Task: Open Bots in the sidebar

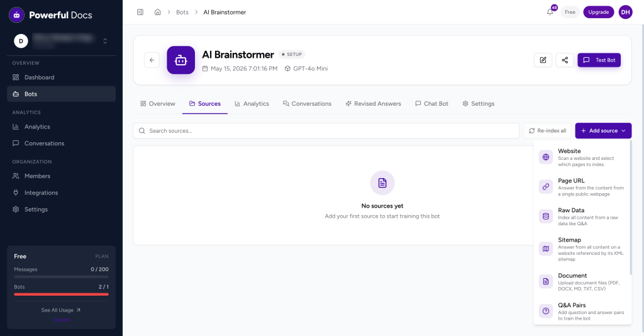Action: click(x=61, y=94)
